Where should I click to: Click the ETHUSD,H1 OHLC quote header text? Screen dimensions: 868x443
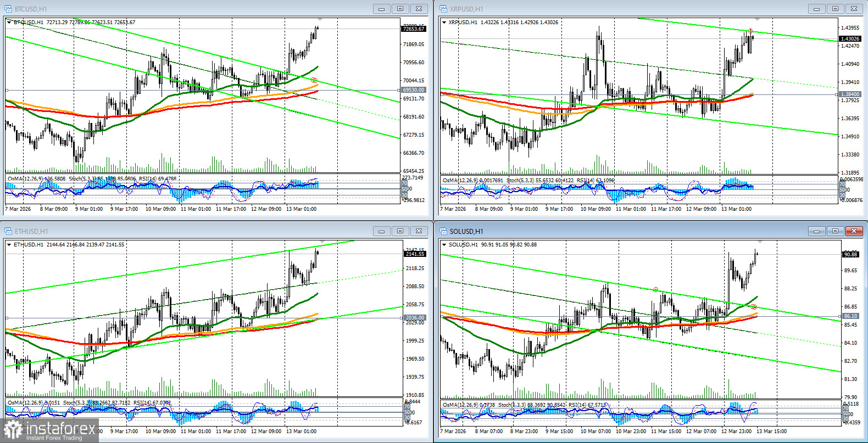coord(69,245)
